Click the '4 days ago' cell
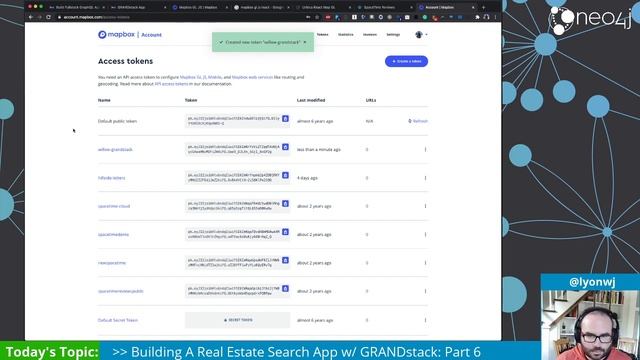This screenshot has height=360, width=640. pyautogui.click(x=307, y=178)
